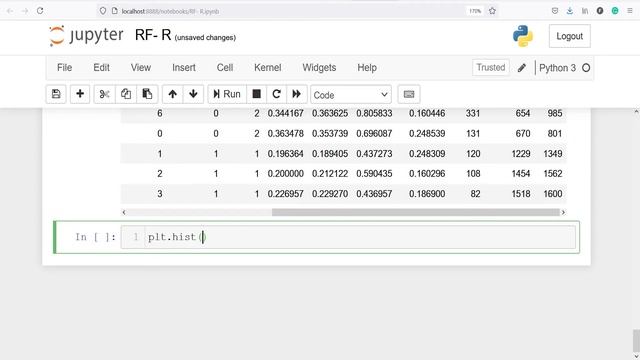Open the File menu
The image size is (640, 360).
click(64, 68)
